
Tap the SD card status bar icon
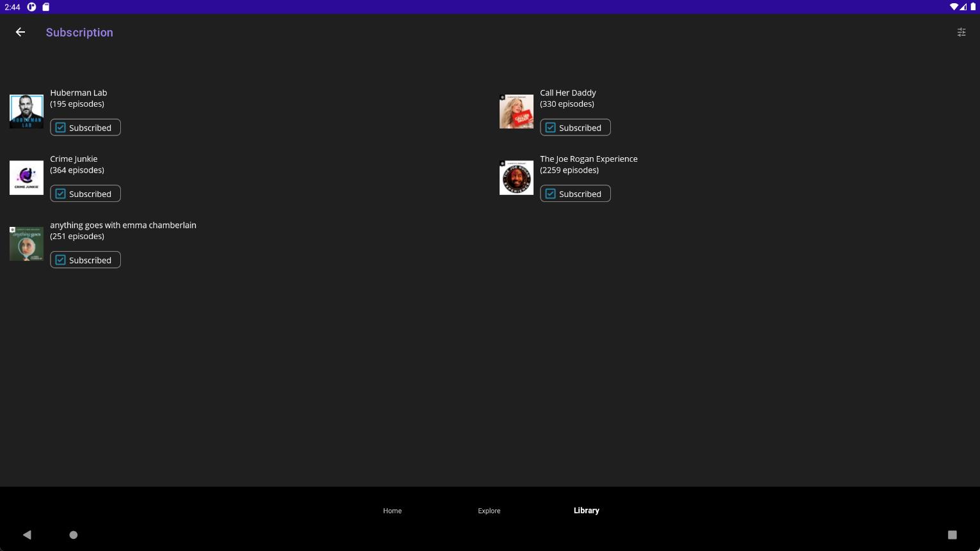(46, 7)
